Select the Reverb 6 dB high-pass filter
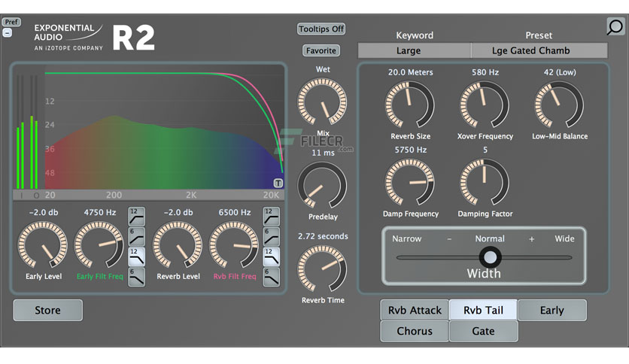The height and width of the screenshot is (364, 629). click(x=271, y=236)
